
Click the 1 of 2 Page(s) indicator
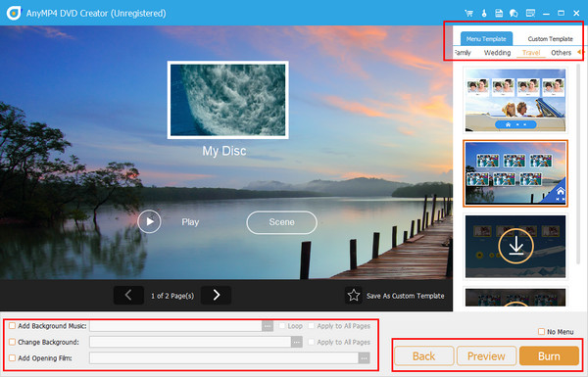coord(172,296)
